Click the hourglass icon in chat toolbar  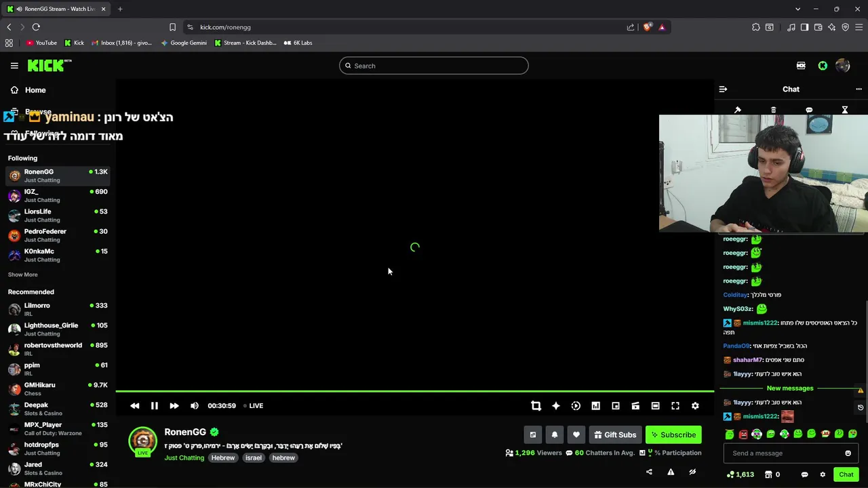845,110
